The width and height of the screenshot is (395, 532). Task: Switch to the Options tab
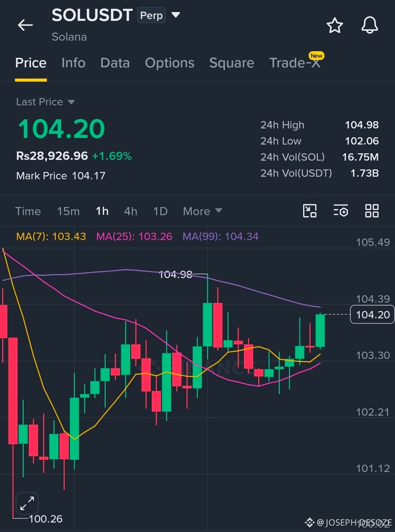click(x=170, y=63)
